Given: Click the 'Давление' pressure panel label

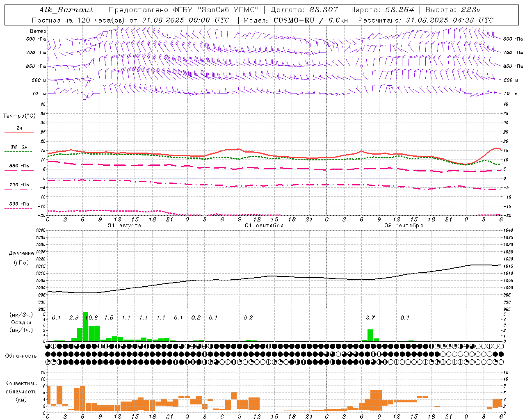Looking at the screenshot, I should pyautogui.click(x=21, y=253).
